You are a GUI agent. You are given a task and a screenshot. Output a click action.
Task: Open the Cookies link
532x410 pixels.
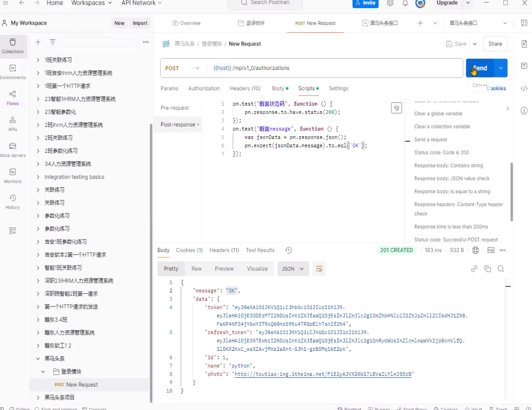click(496, 88)
